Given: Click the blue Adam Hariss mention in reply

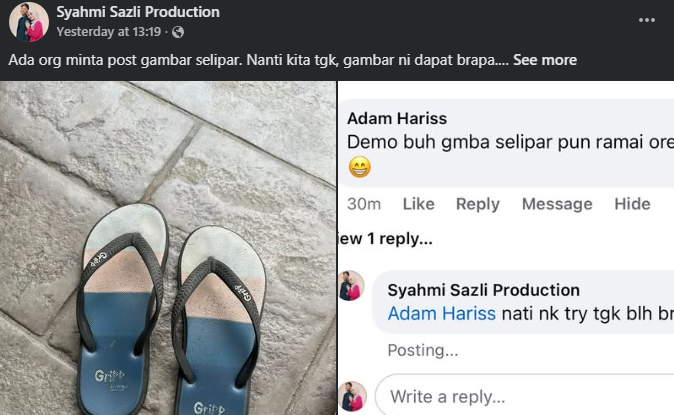Looking at the screenshot, I should point(441,314).
